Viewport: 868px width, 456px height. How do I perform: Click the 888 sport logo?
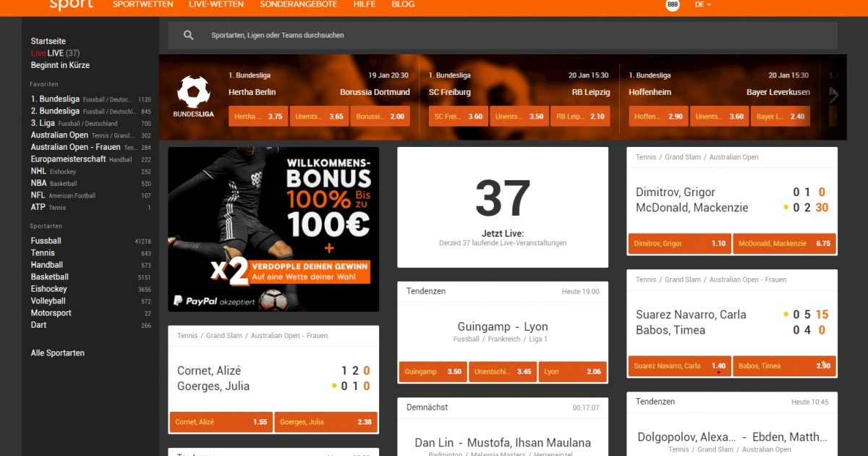pos(71,4)
